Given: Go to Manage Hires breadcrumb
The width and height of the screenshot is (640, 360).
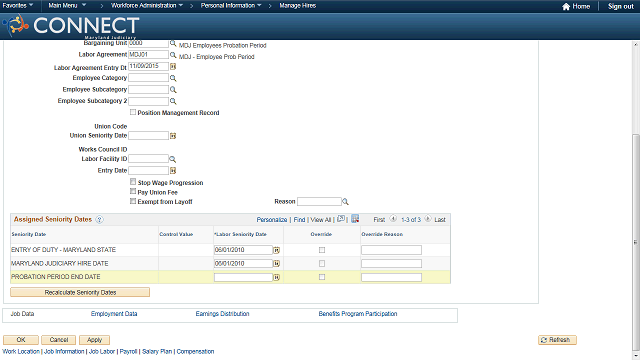Looking at the screenshot, I should 298,6.
